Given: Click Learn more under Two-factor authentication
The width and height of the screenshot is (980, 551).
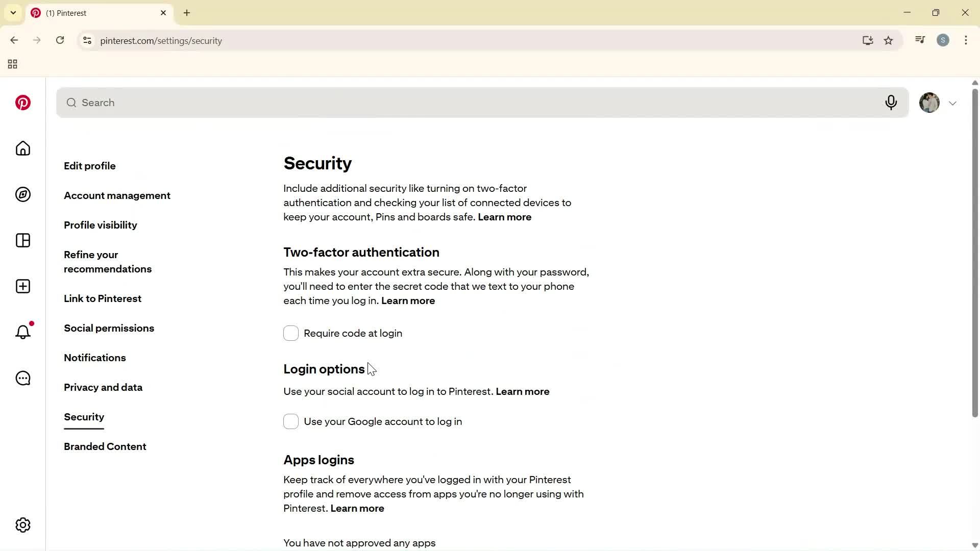Looking at the screenshot, I should 408,300.
